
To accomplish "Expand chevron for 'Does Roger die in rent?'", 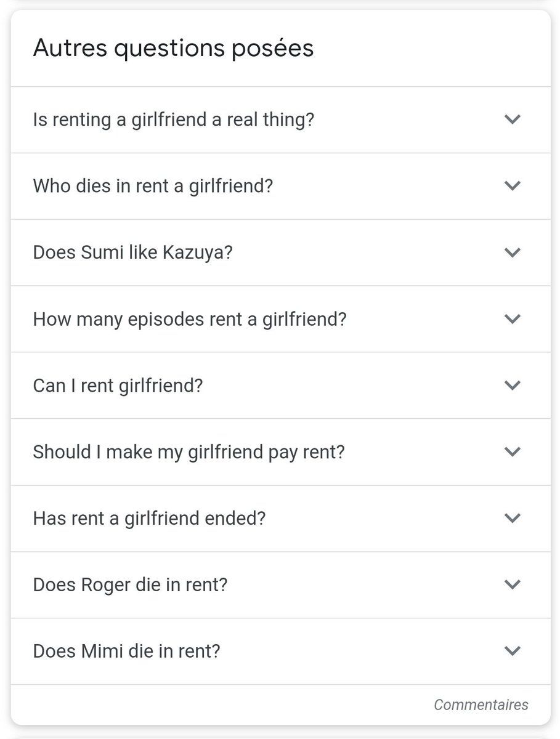I will (x=513, y=584).
